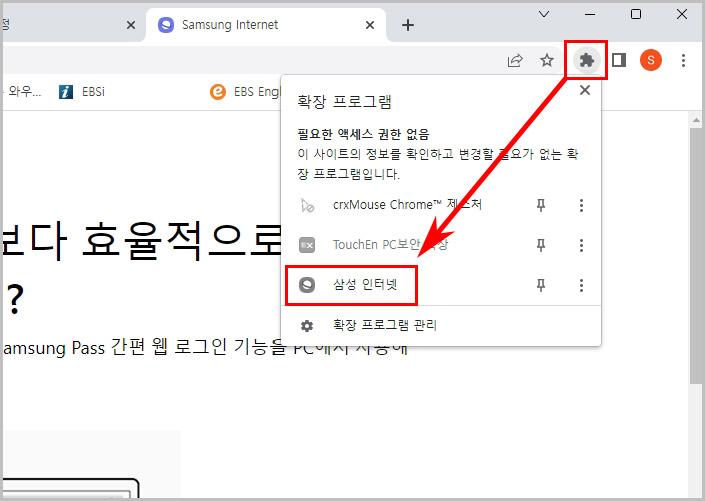705x501 pixels.
Task: Open more options for 삼성 인터넷
Action: pyautogui.click(x=581, y=285)
